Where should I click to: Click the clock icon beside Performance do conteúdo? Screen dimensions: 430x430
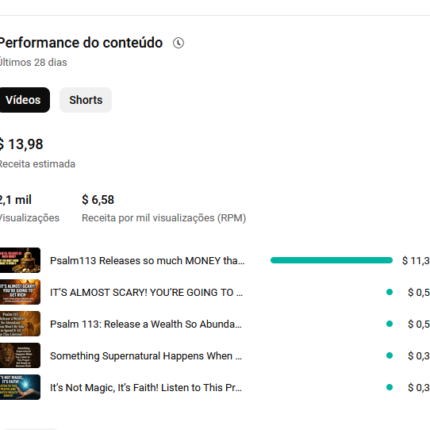click(178, 43)
